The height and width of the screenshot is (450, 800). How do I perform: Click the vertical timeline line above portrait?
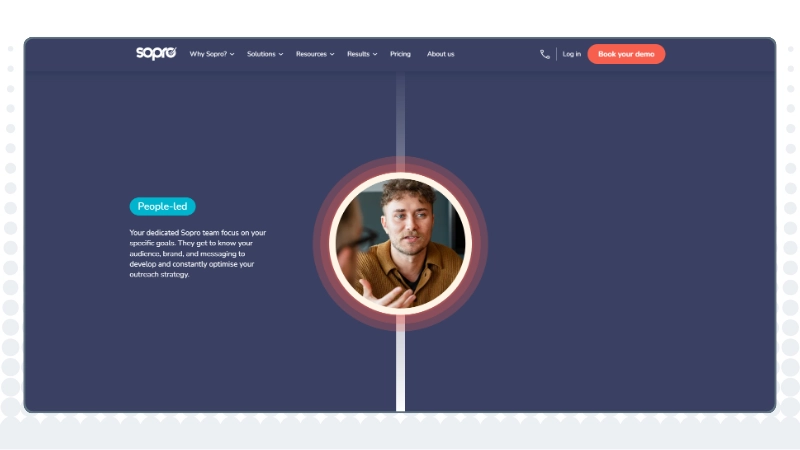[401, 113]
